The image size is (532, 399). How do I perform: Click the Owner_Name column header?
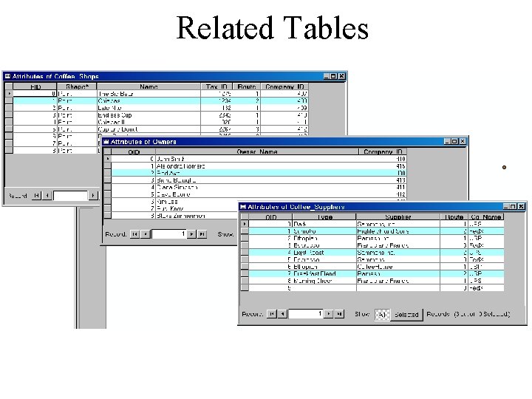[257, 151]
